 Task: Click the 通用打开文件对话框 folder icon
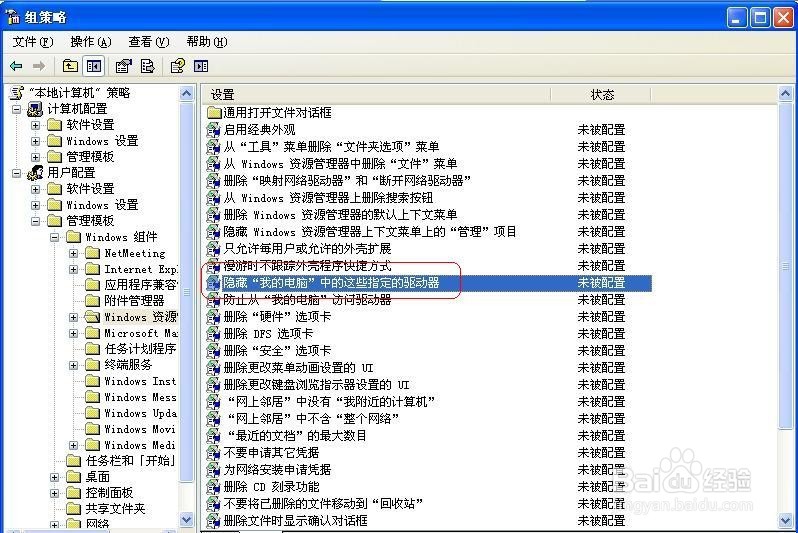(x=214, y=113)
